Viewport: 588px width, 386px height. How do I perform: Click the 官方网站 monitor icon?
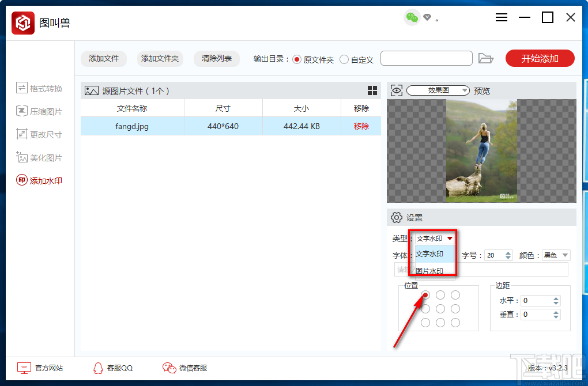24,368
